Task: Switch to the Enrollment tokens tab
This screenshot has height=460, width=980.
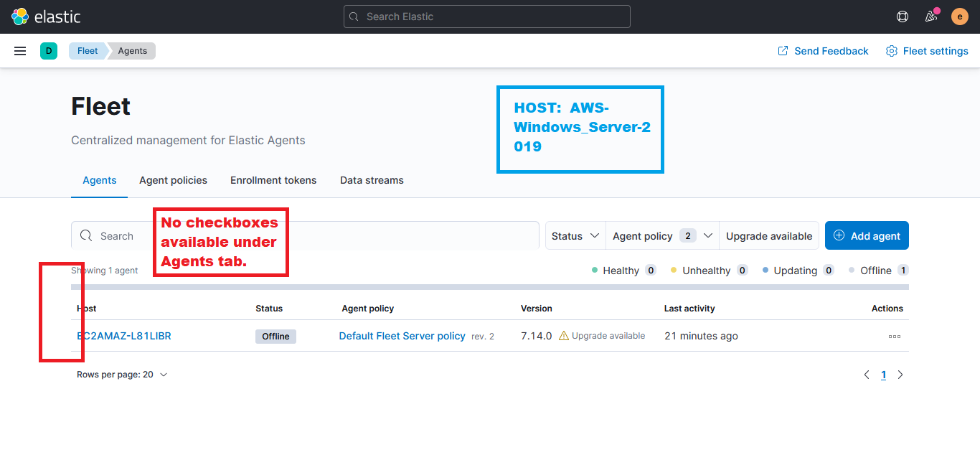Action: pos(273,180)
